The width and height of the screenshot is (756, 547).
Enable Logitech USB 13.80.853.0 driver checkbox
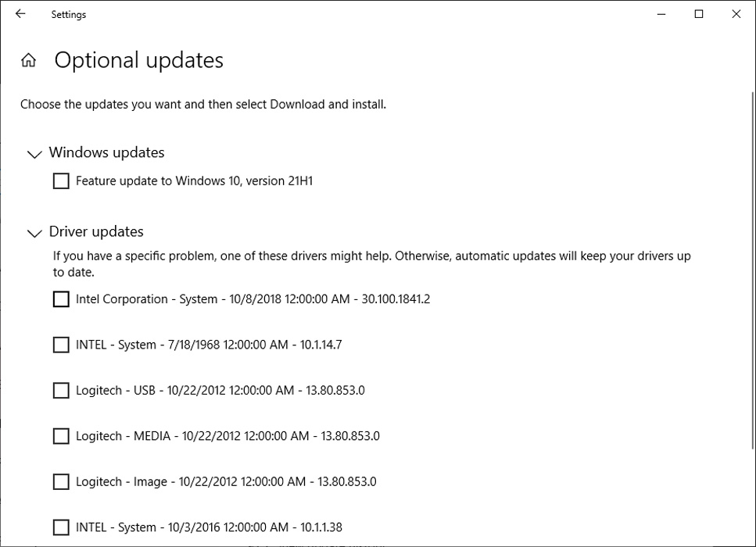point(61,391)
